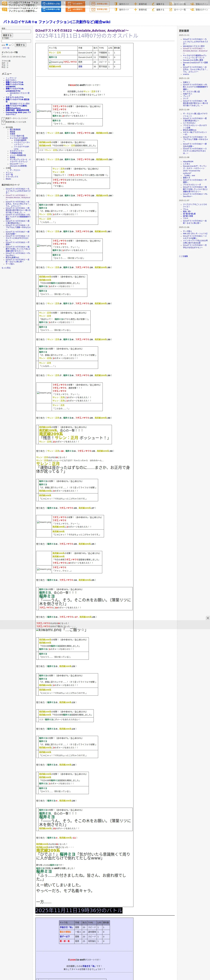Open キャラなりきり雑談所 in the left menu
Viewport: 210px width, 980px height.
point(19,138)
